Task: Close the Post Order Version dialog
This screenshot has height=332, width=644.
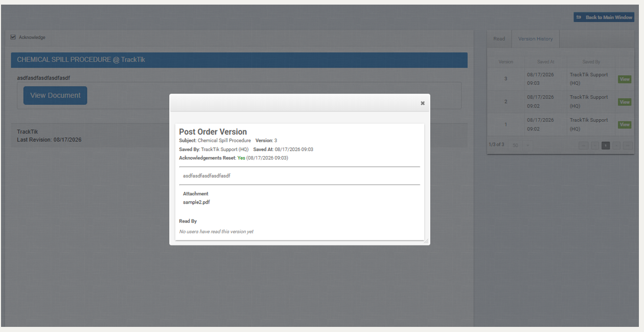Action: (x=422, y=103)
